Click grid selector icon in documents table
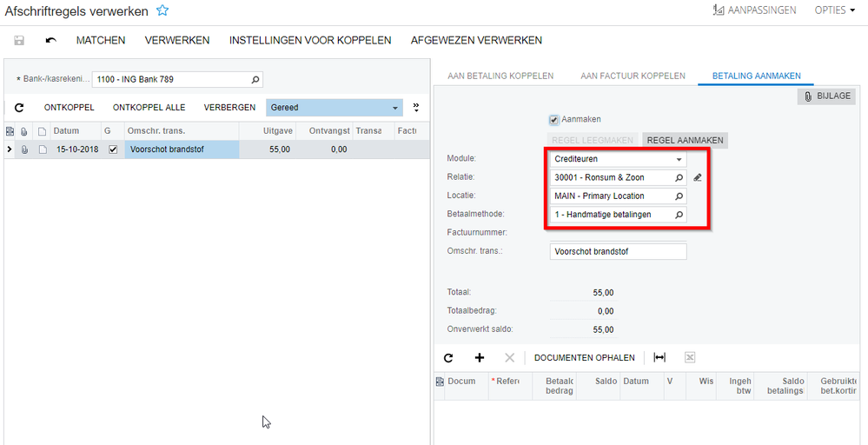This screenshot has width=868, height=445. 441,382
